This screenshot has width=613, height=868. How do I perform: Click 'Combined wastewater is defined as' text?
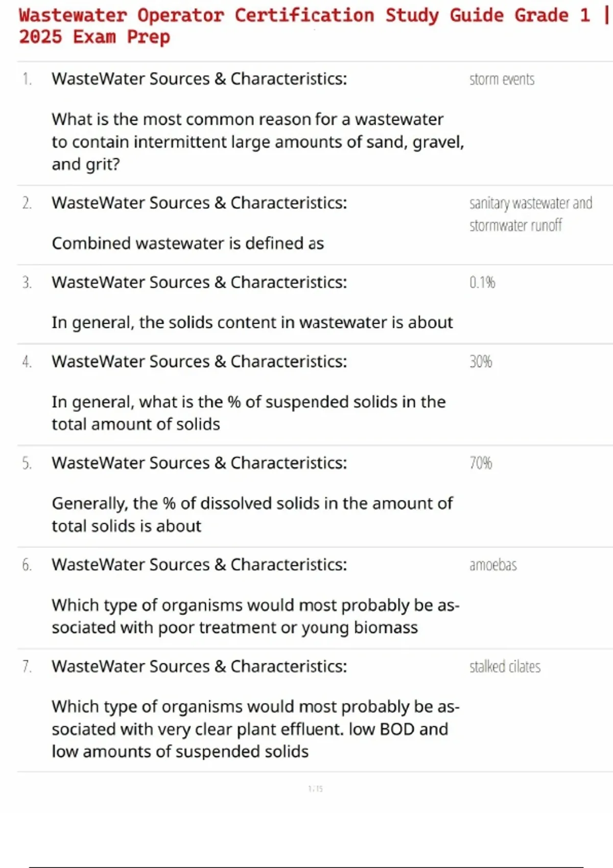187,243
